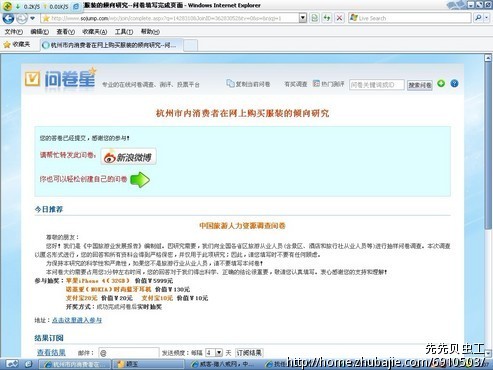Click the red X stop loading icon
This screenshot has width=493, height=370.
[x=339, y=18]
